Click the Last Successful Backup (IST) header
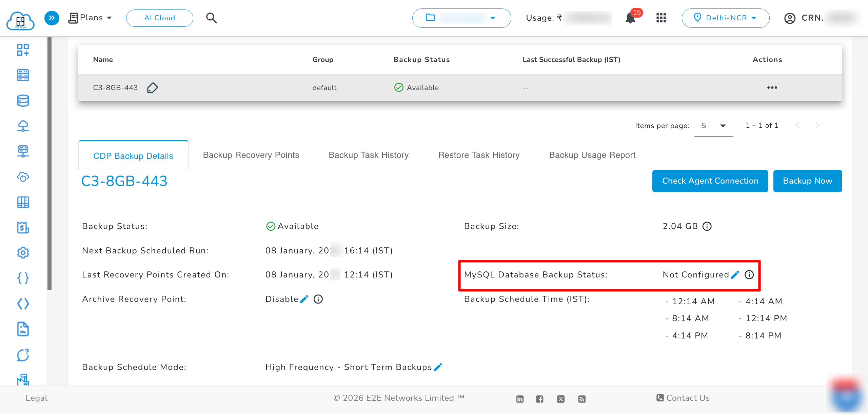This screenshot has width=868, height=414. 571,60
